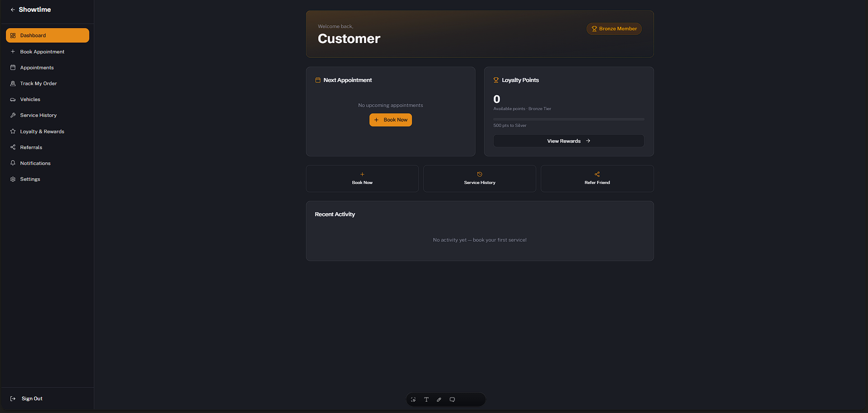Click the 'No upcoming appointments' text
The width and height of the screenshot is (868, 413).
click(391, 105)
